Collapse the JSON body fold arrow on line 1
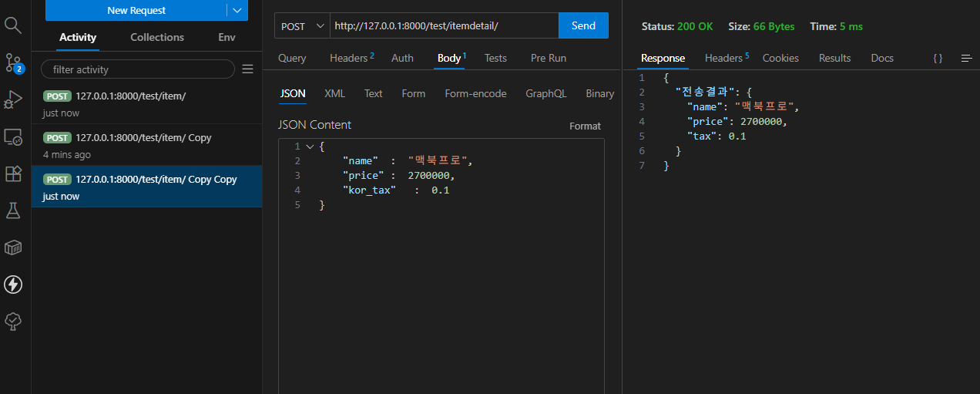Image resolution: width=980 pixels, height=394 pixels. 310,146
